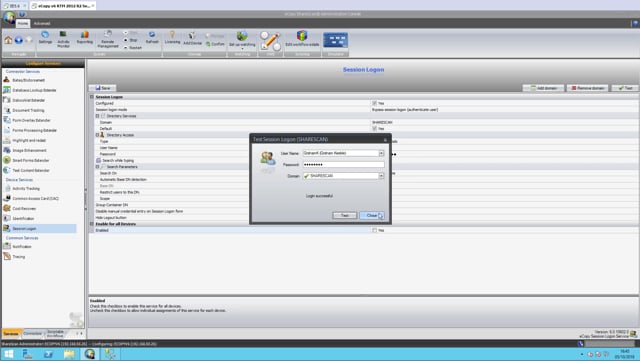Click the pencil workflow-design icon
This screenshot has height=361, width=640.
(x=270, y=41)
